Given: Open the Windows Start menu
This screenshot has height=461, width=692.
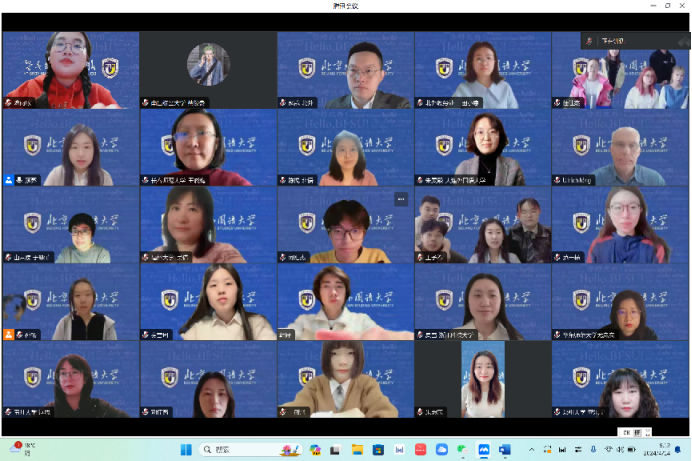Looking at the screenshot, I should 187,450.
